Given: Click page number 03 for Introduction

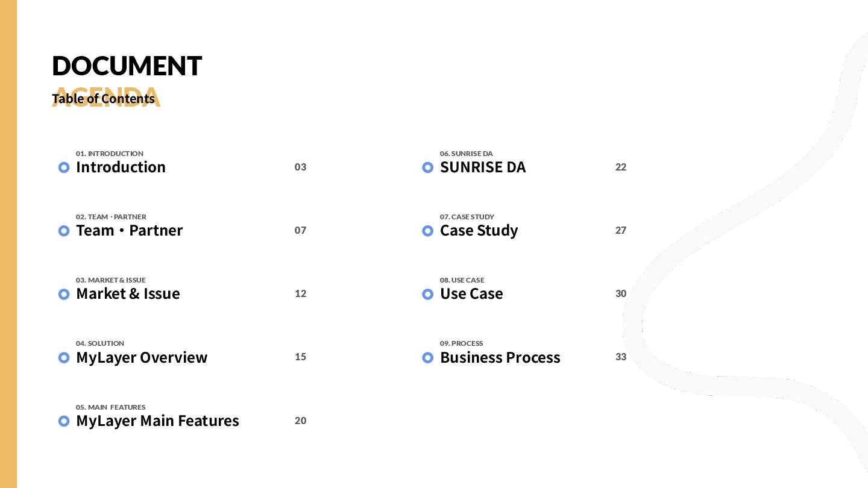Looking at the screenshot, I should (300, 167).
